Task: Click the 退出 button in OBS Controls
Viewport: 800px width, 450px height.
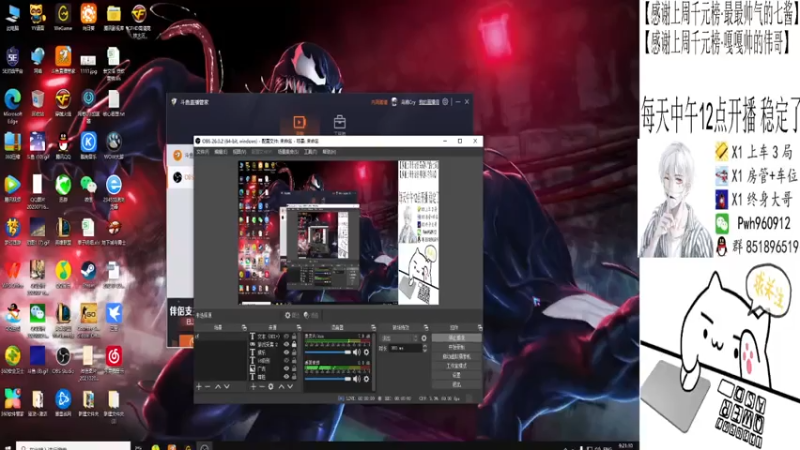Action: 457,384
